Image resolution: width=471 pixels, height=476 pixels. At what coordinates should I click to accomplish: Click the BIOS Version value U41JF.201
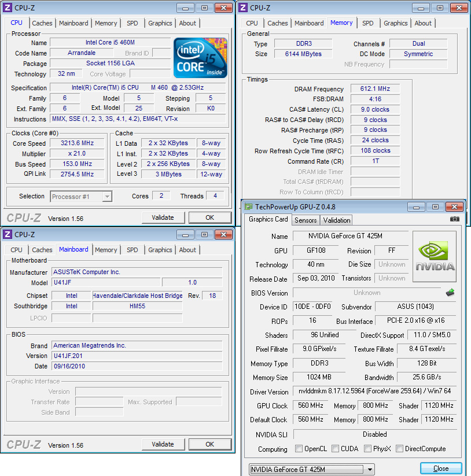[137, 356]
